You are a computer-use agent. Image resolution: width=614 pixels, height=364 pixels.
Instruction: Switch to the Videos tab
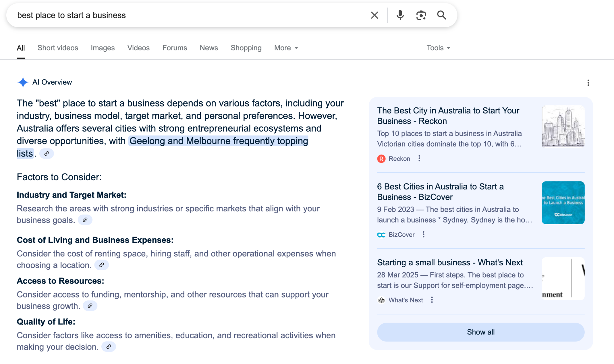coord(139,48)
